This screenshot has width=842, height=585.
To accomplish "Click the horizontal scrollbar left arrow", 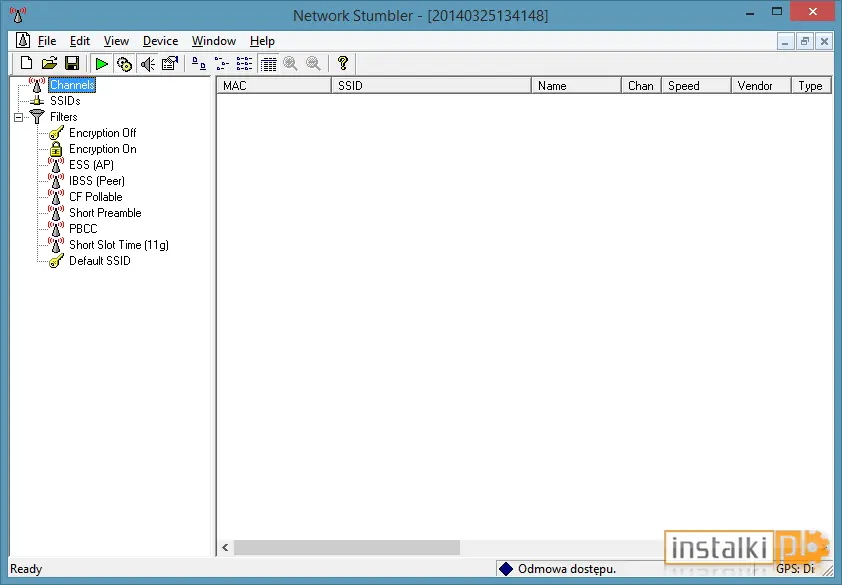I will pyautogui.click(x=225, y=547).
